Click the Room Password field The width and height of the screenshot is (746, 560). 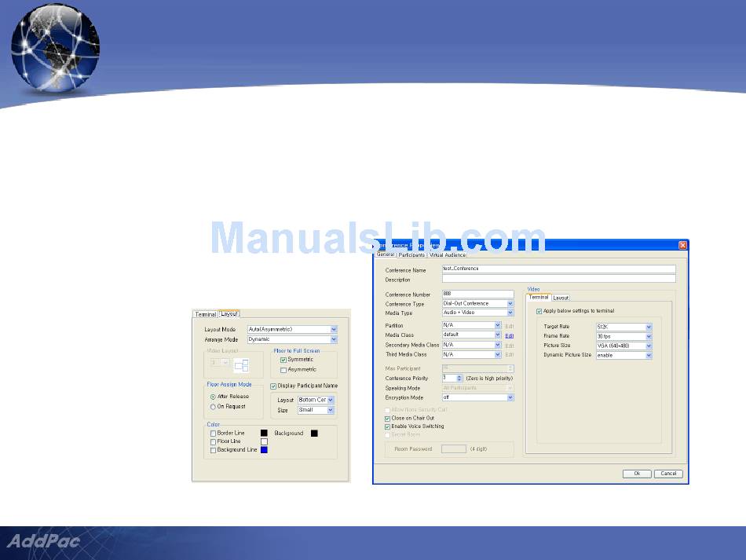click(453, 449)
